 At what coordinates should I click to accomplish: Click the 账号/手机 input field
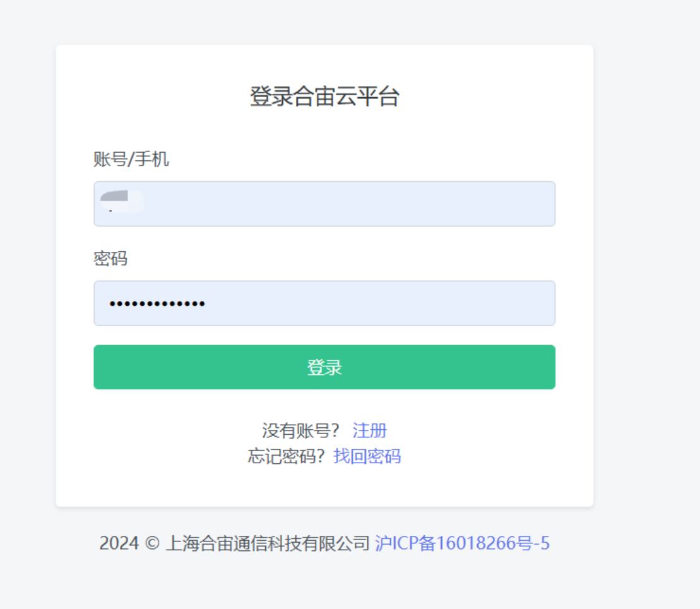pyautogui.click(x=324, y=204)
